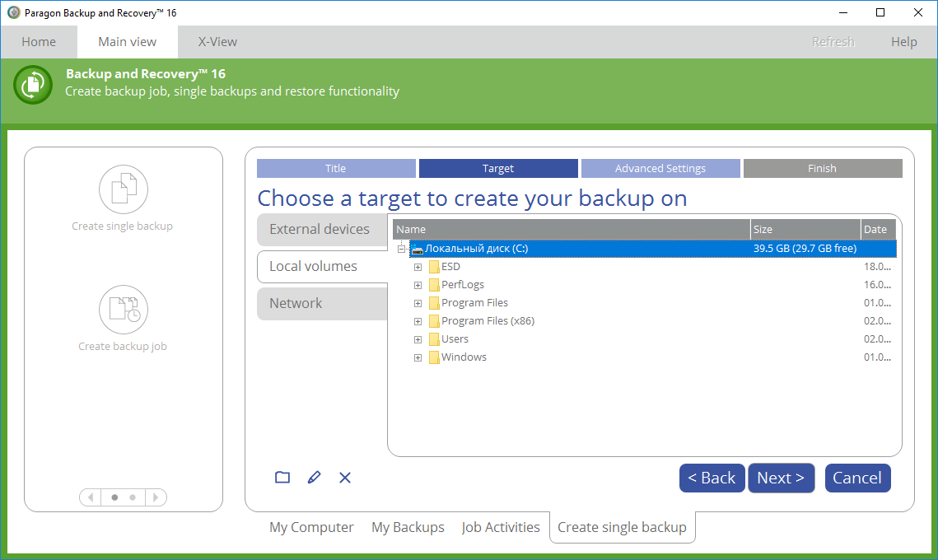Open the X-View tab
Screen dimensions: 938x560
coord(217,42)
